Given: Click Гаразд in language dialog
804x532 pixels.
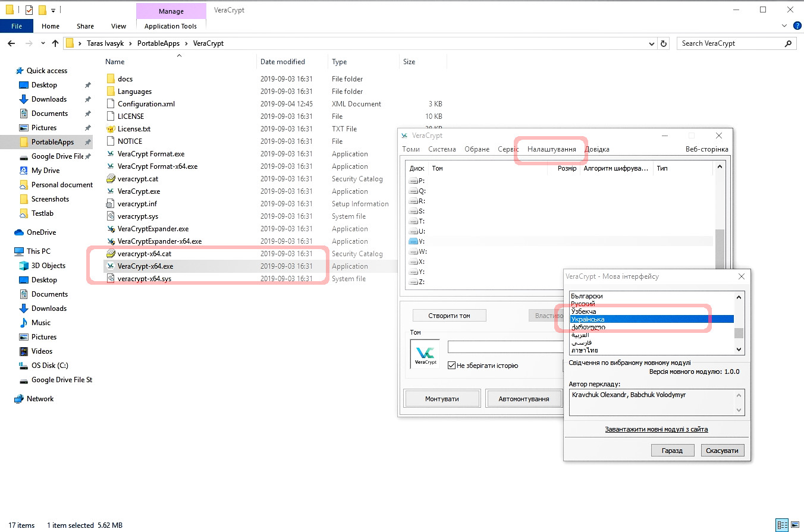Looking at the screenshot, I should 673,450.
